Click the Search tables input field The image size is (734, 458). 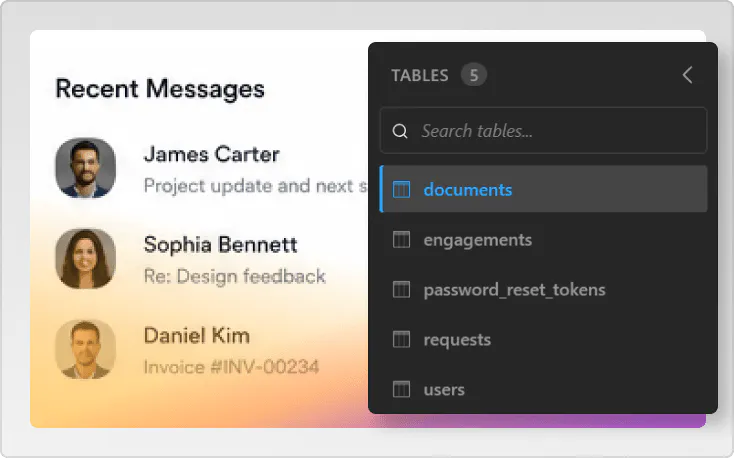(543, 131)
